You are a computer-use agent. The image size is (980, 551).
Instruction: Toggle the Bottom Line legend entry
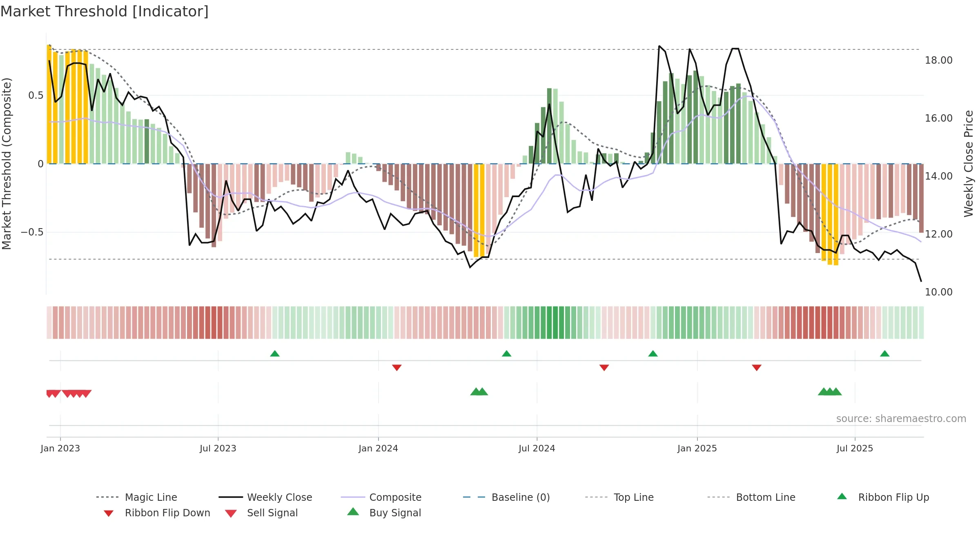tap(751, 497)
